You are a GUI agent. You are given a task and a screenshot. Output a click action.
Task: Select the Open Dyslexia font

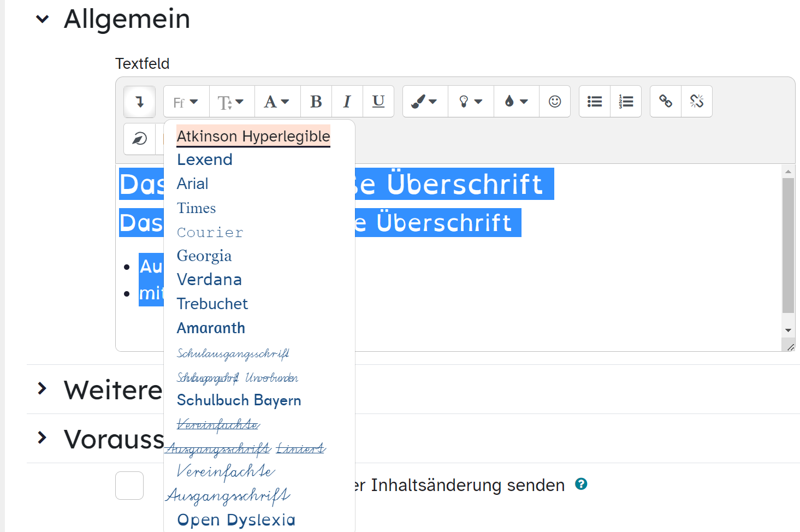(236, 519)
